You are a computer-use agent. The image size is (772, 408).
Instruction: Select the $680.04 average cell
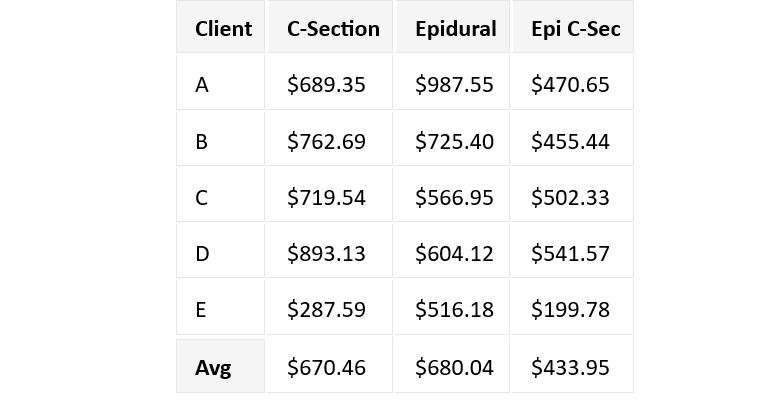454,367
